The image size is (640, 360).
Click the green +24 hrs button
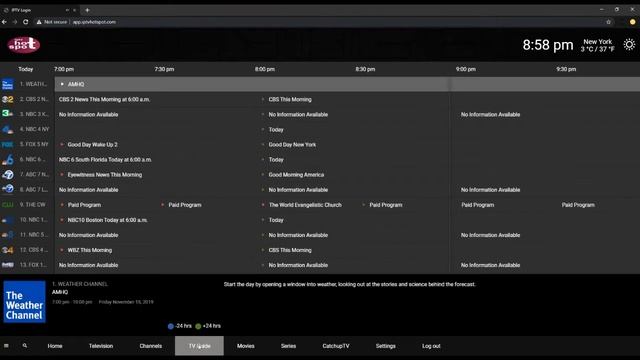[208, 326]
